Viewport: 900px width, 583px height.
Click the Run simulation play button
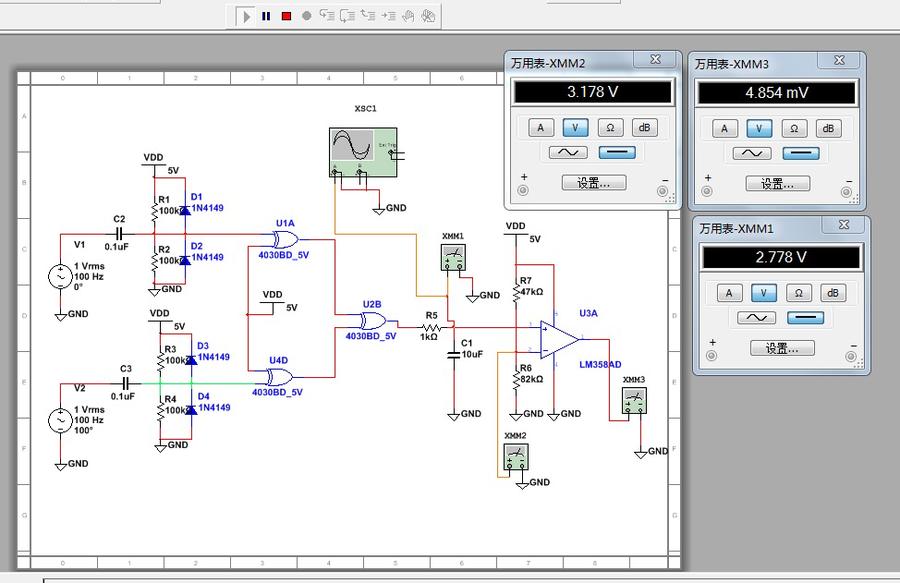[x=246, y=16]
